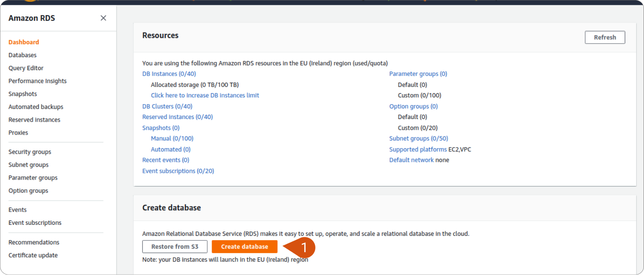Close the Amazon RDS sidebar panel
The height and width of the screenshot is (275, 644).
[x=103, y=18]
